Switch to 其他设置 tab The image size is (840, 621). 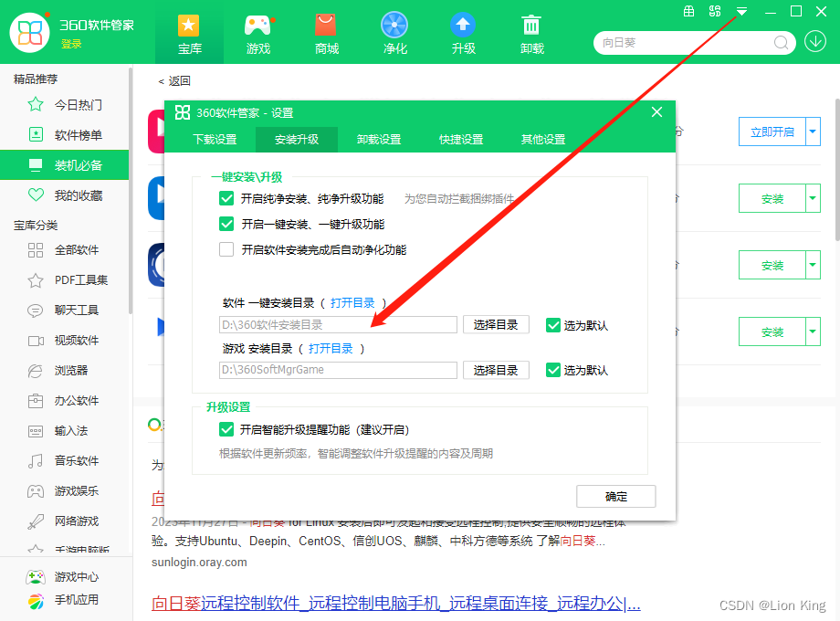pyautogui.click(x=543, y=140)
